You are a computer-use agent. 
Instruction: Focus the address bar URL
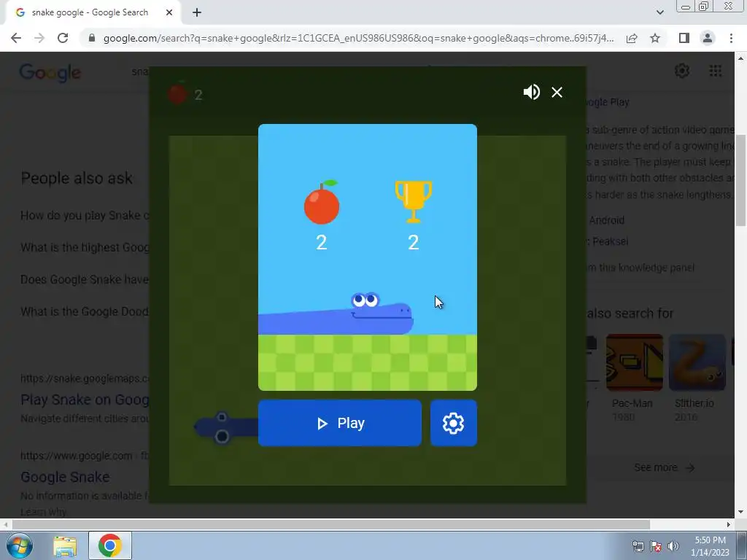358,38
